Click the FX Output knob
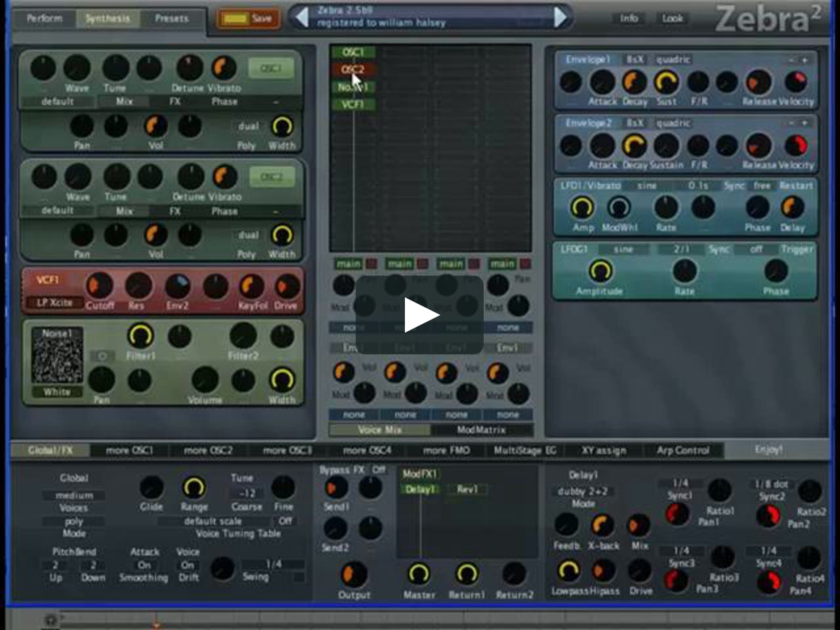The width and height of the screenshot is (840, 630). pyautogui.click(x=354, y=575)
